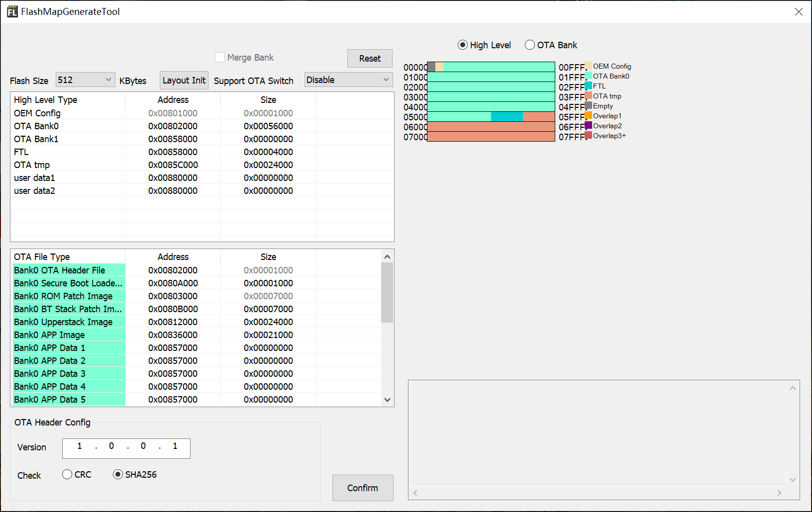
Task: Click the Version first field '1'
Action: click(80, 446)
